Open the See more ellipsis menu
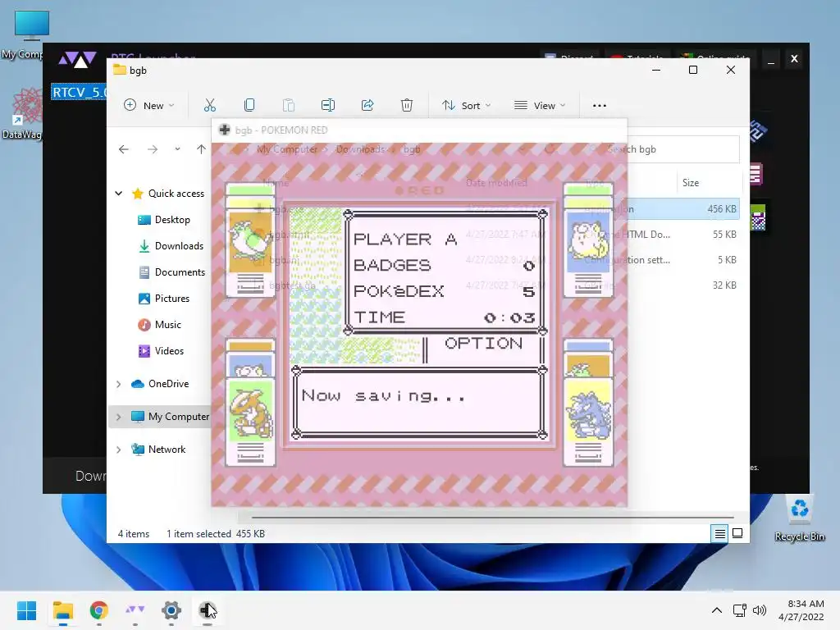Image resolution: width=840 pixels, height=630 pixels. point(600,106)
